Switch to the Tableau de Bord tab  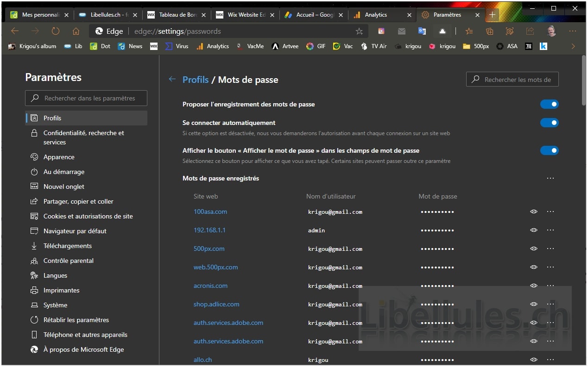[x=177, y=15]
